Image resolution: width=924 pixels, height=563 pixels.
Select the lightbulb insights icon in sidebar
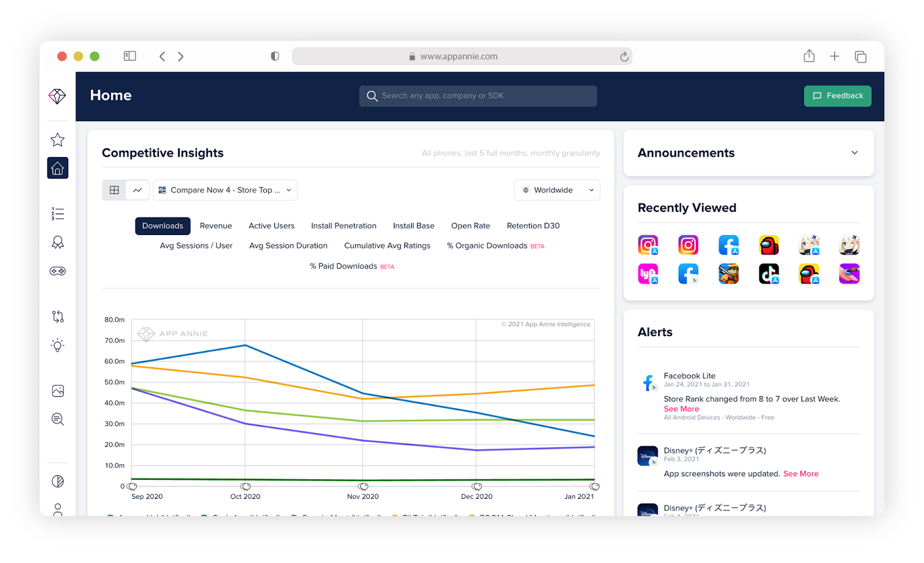pos(57,345)
